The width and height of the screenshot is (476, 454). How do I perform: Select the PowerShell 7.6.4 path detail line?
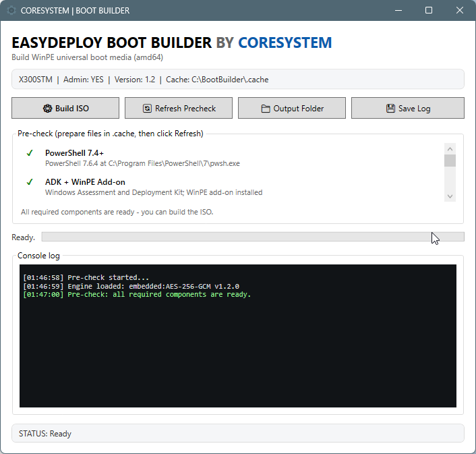click(142, 163)
